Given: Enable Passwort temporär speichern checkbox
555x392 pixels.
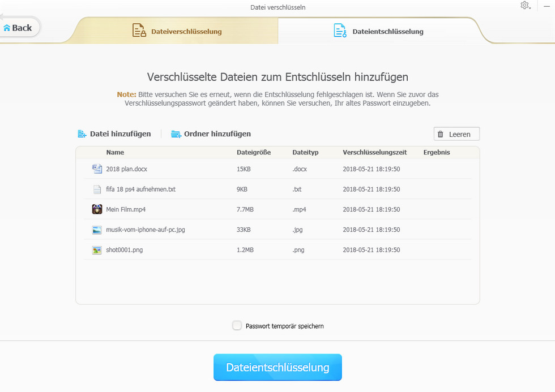Looking at the screenshot, I should pos(237,326).
